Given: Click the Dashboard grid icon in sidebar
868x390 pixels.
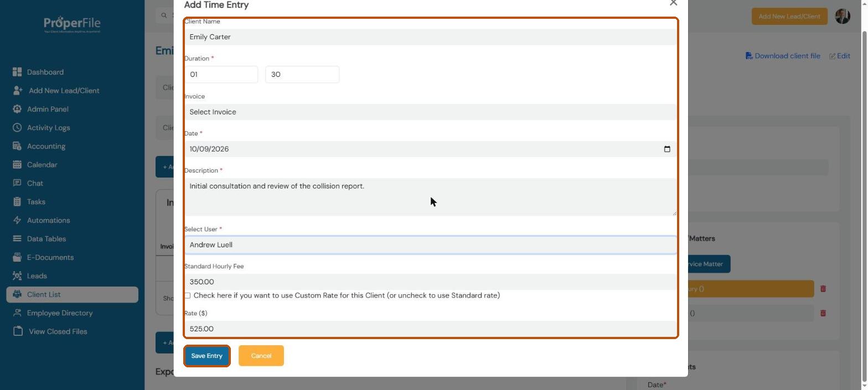Looking at the screenshot, I should 17,72.
